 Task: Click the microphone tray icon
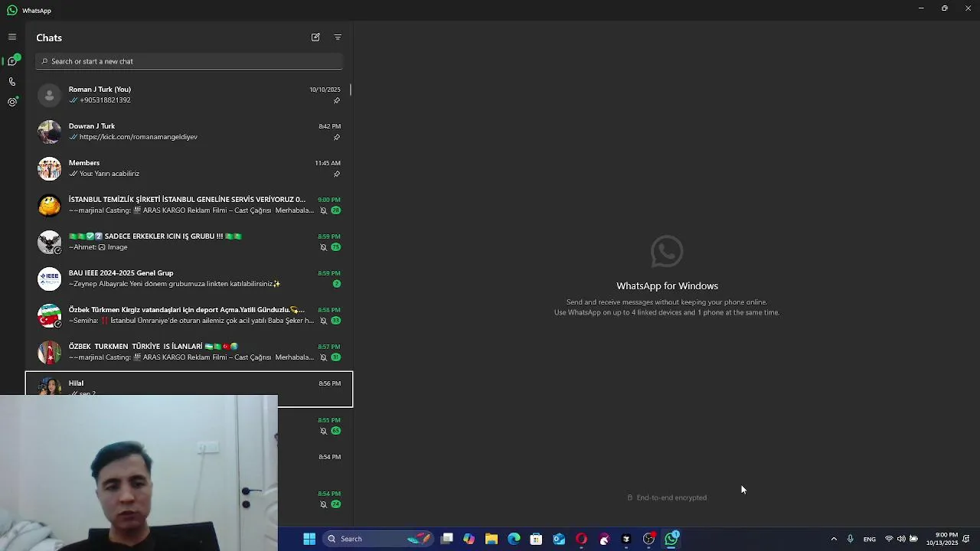point(850,539)
